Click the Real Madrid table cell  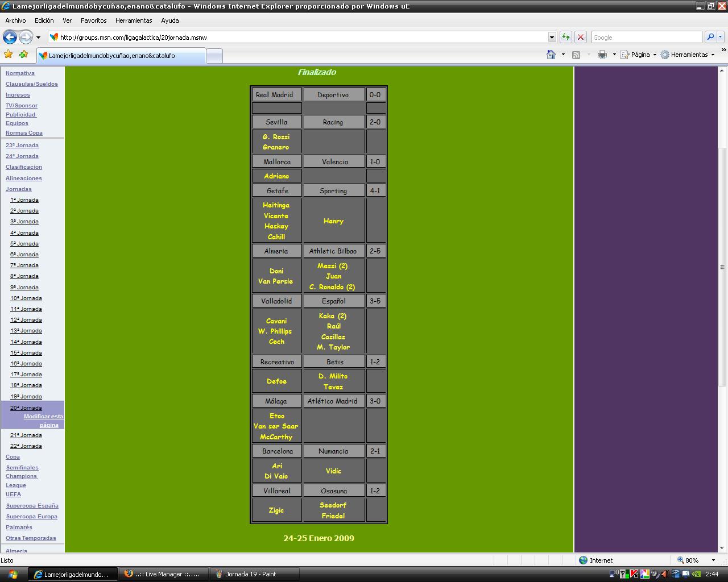pos(276,95)
